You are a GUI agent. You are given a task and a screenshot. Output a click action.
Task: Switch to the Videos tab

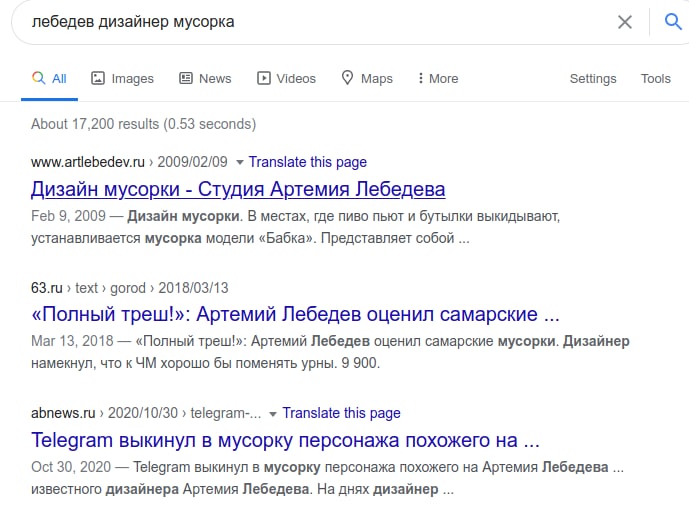coord(286,79)
